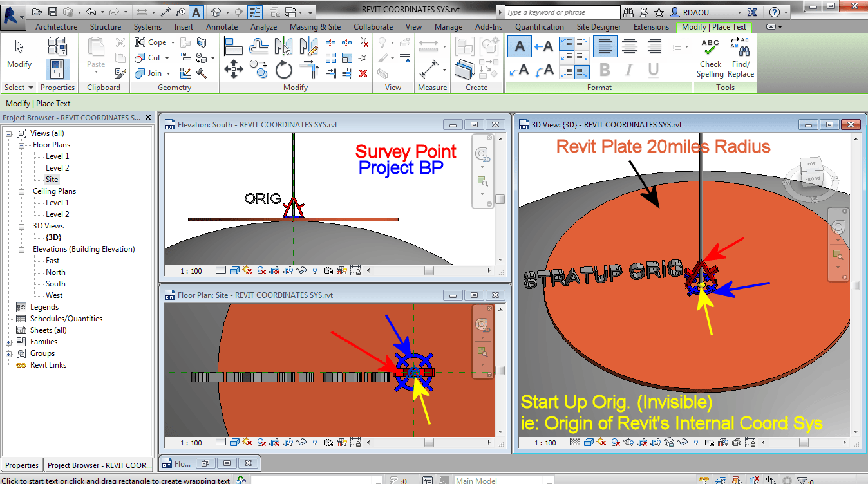Screen dimensions: 868x484
Task: Open the Join dropdown arrow
Action: tap(168, 73)
